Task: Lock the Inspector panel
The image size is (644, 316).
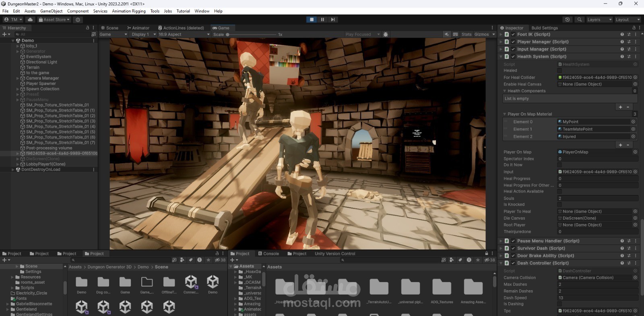Action: pos(634,28)
